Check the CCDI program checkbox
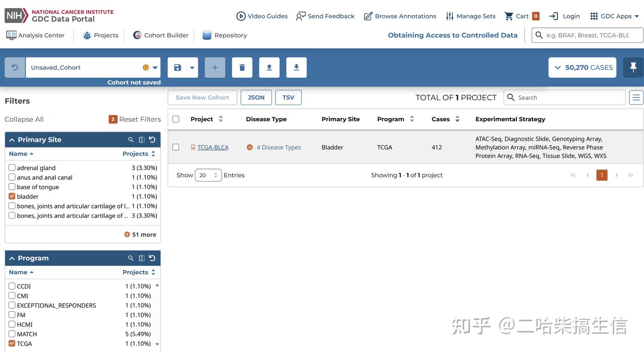644x352 pixels. click(12, 286)
